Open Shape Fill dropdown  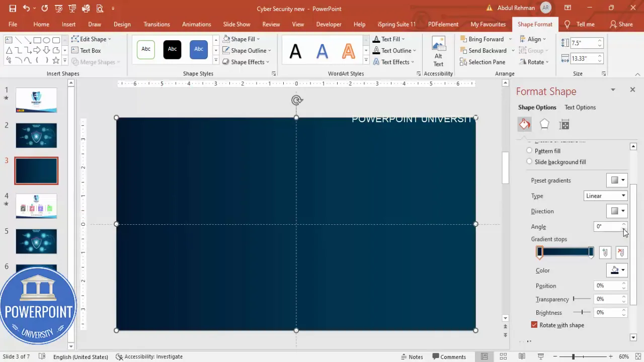(242, 39)
